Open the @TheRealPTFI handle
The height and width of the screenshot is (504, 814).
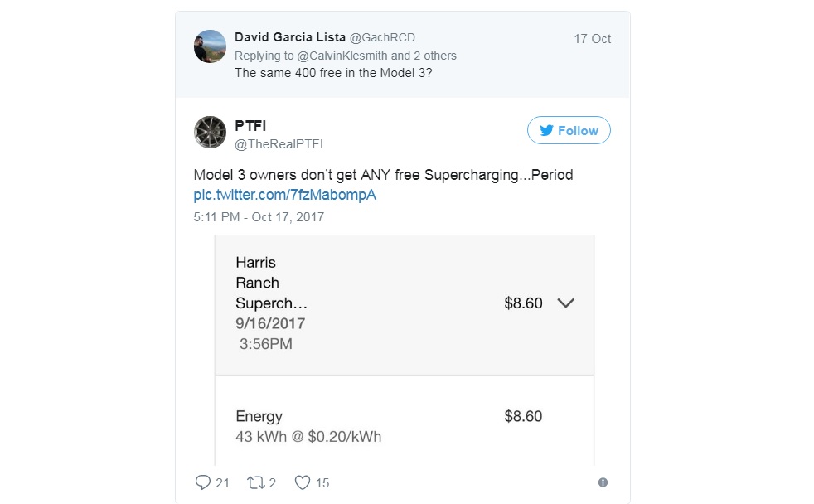tap(279, 144)
